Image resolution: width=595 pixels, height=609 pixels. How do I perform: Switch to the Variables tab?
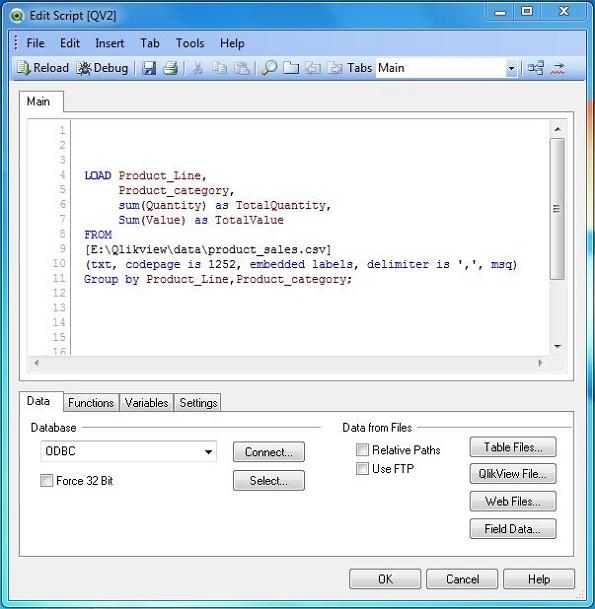point(146,403)
